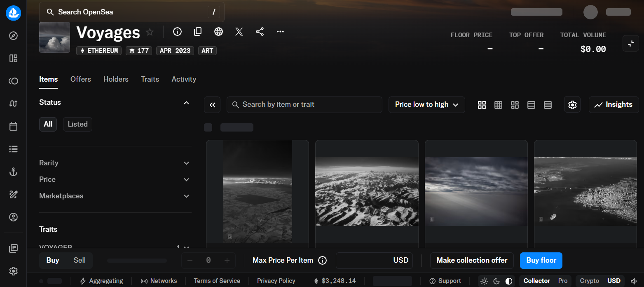Open collection info icon next to Voyages
Image resolution: width=644 pixels, height=287 pixels.
177,32
